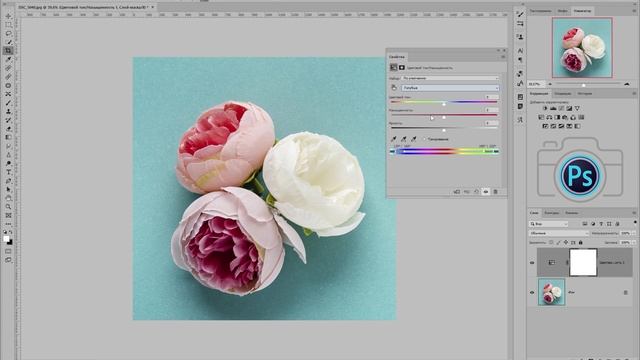Open the History tab beside Adjustments

click(585, 93)
